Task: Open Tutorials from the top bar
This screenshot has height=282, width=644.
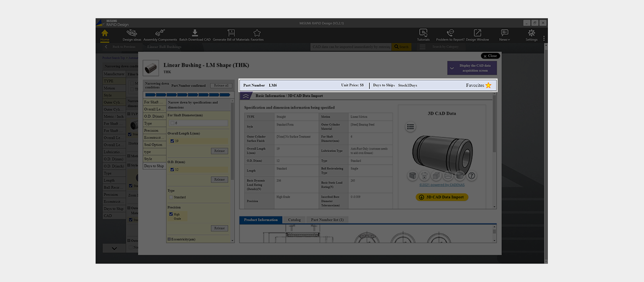Action: 423,35
